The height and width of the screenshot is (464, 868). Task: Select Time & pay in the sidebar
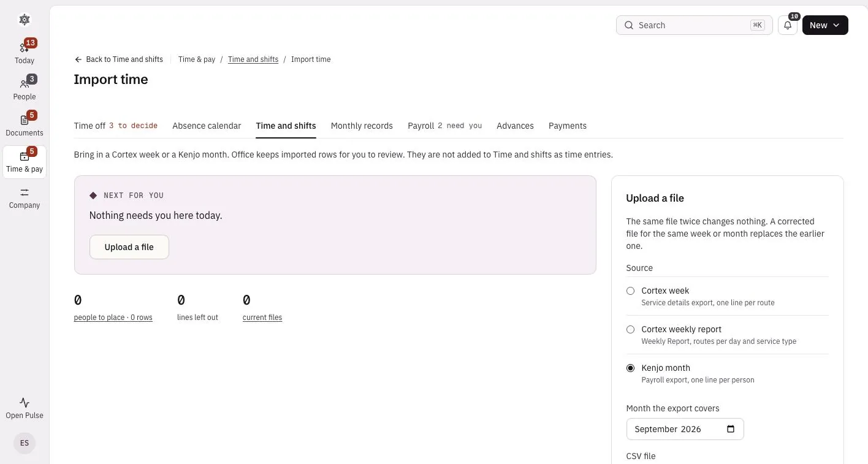25,161
